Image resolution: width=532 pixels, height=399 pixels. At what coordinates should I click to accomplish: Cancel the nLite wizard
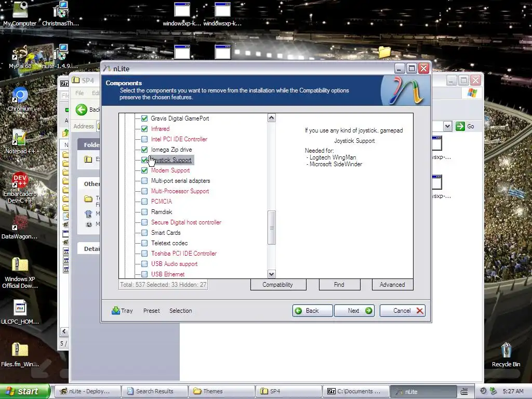(x=403, y=311)
